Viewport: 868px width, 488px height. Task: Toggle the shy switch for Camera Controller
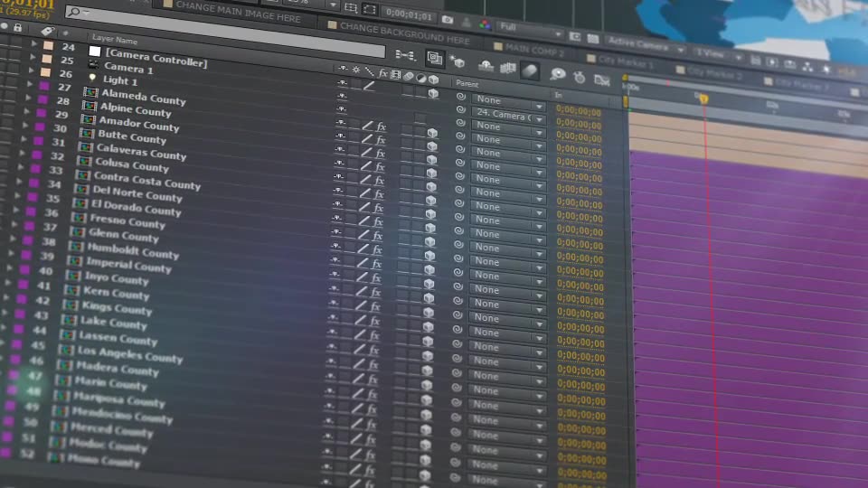coord(342,82)
